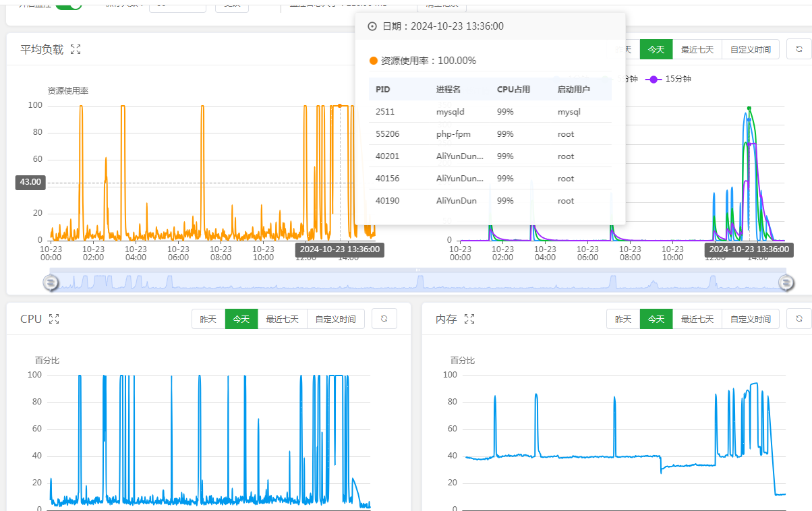This screenshot has width=812, height=511.
Task: Grab the left handle of the zoom slider
Action: point(51,283)
